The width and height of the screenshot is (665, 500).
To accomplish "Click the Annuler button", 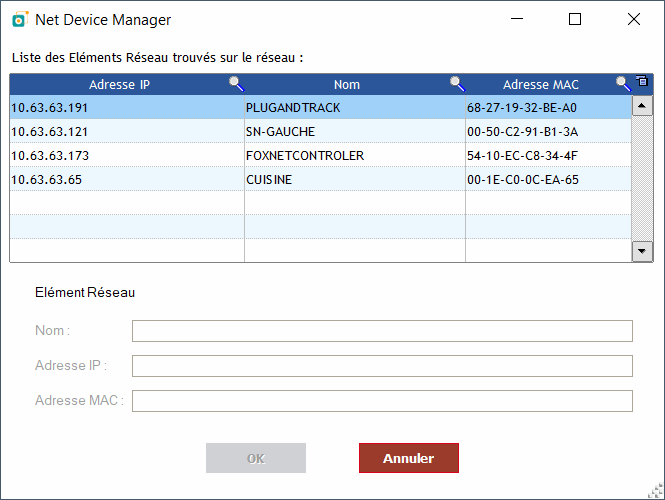I will click(409, 458).
